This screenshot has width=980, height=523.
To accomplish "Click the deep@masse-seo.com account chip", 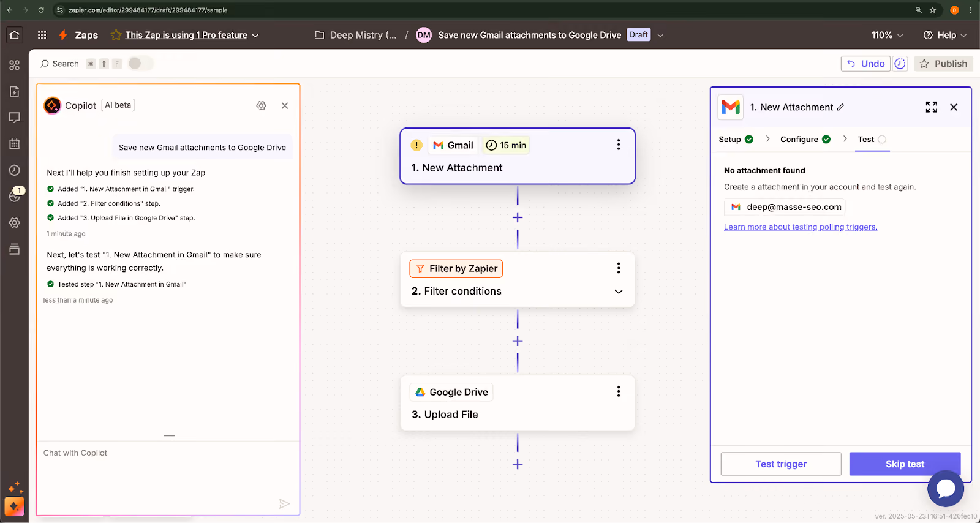I will point(785,207).
